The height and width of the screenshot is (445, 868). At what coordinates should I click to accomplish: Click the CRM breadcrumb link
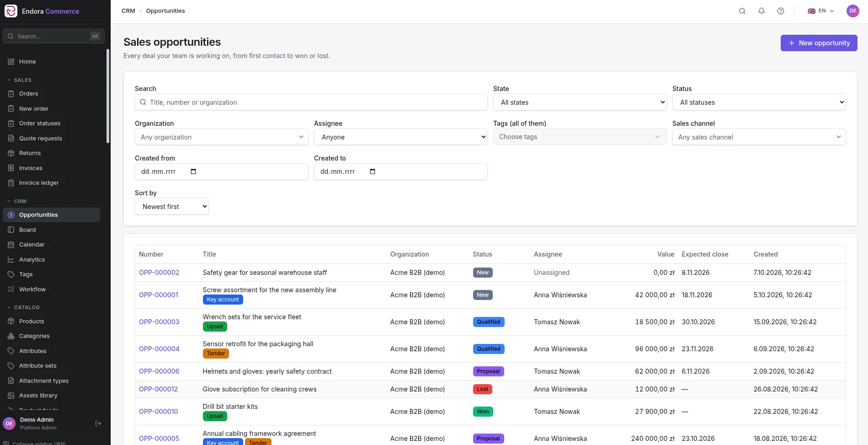128,11
